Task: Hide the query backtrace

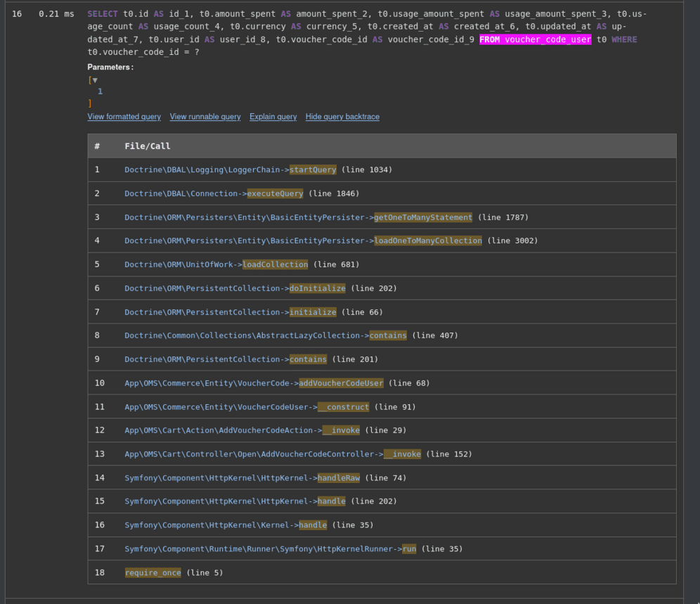Action: pyautogui.click(x=342, y=117)
